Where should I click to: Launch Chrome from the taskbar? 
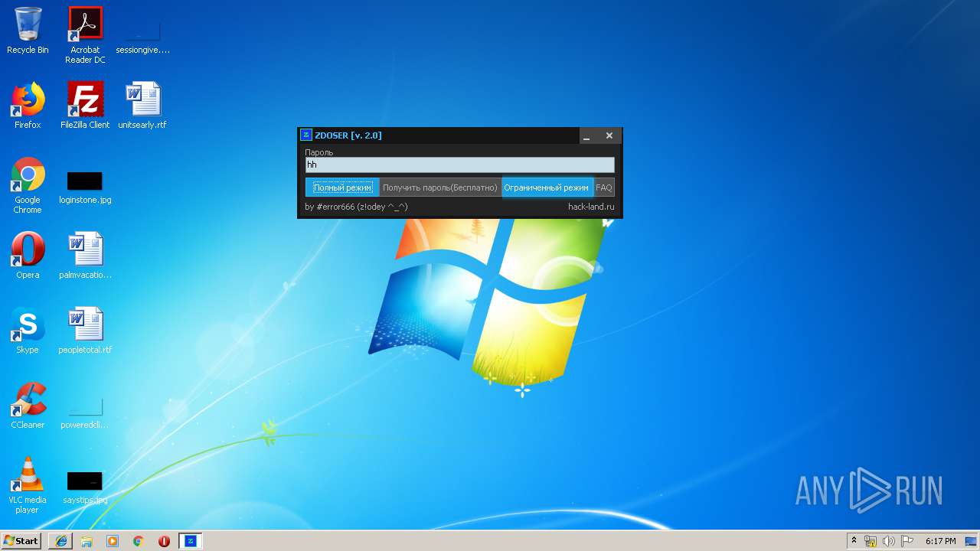pyautogui.click(x=138, y=541)
